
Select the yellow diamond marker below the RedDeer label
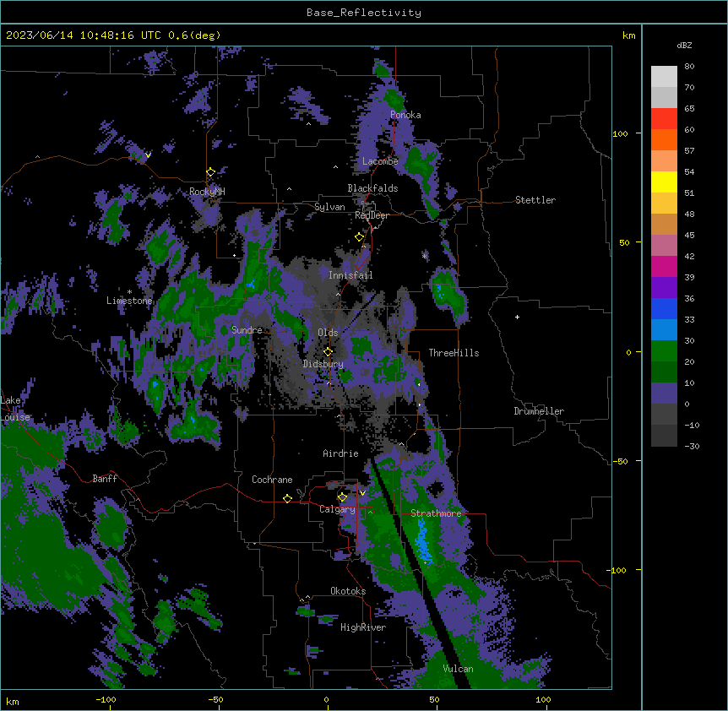(x=360, y=237)
